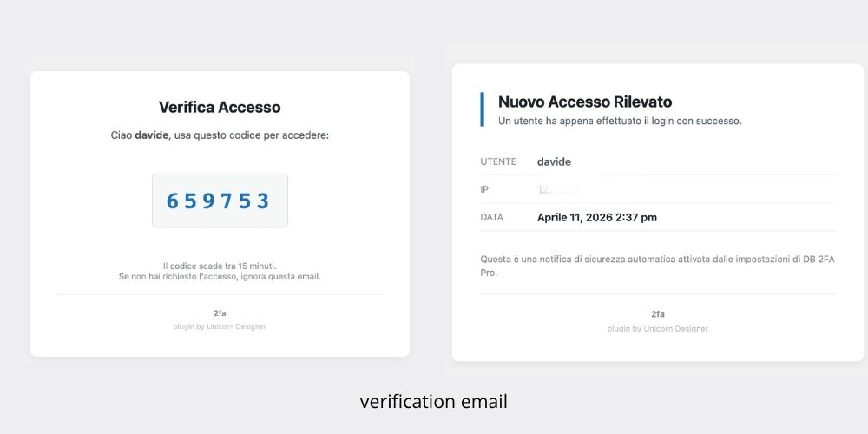Click the login success subtitle text
This screenshot has width=868, height=434.
(620, 121)
